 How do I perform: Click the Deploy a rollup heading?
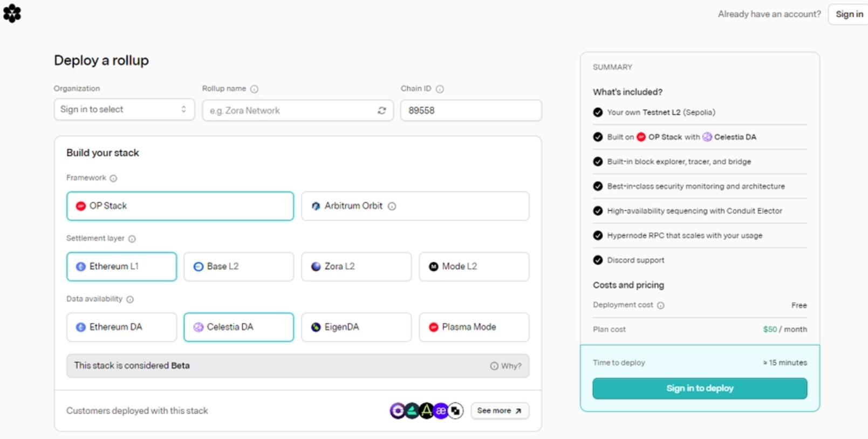pyautogui.click(x=101, y=60)
